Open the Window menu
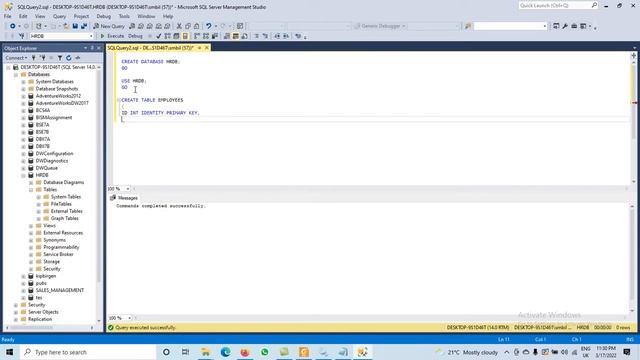The height and width of the screenshot is (360, 640). click(x=146, y=16)
